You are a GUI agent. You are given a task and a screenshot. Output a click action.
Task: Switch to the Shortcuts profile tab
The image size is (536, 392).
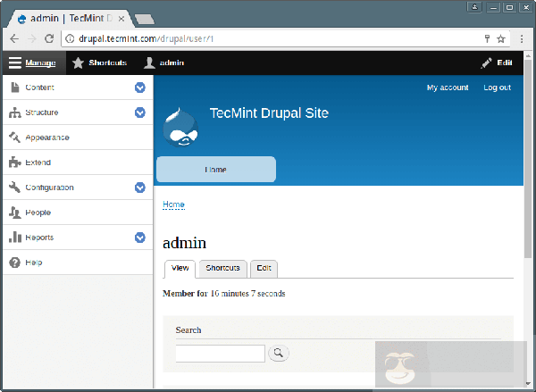pos(222,269)
